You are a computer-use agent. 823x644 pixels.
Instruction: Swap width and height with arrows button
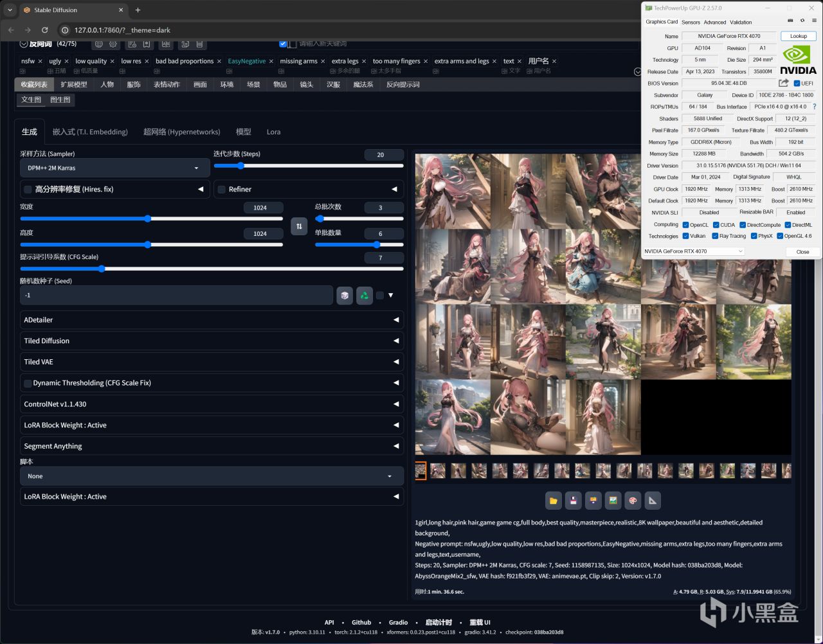(x=299, y=226)
